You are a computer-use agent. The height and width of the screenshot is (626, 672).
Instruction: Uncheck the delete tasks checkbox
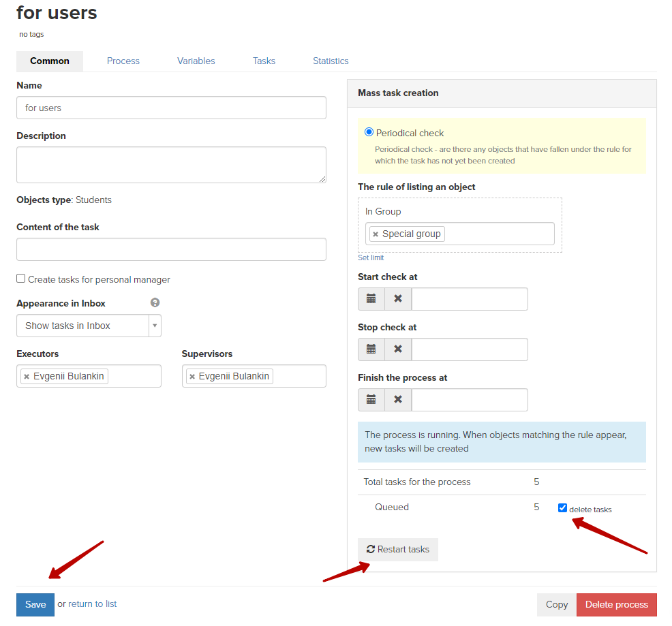562,507
